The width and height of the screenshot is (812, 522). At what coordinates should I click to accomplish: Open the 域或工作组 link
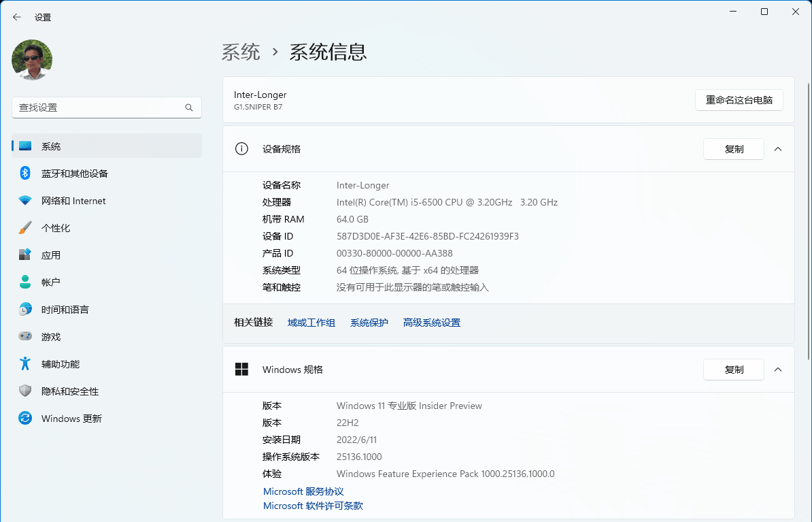click(311, 323)
